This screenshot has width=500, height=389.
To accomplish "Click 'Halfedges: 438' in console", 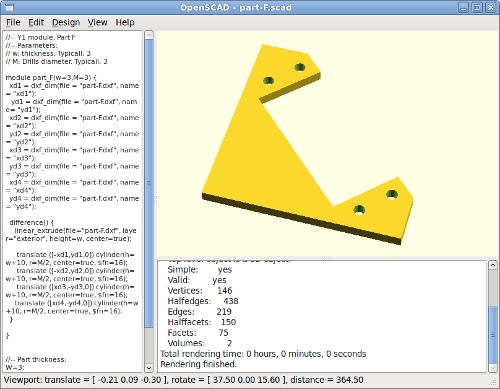I will click(203, 301).
